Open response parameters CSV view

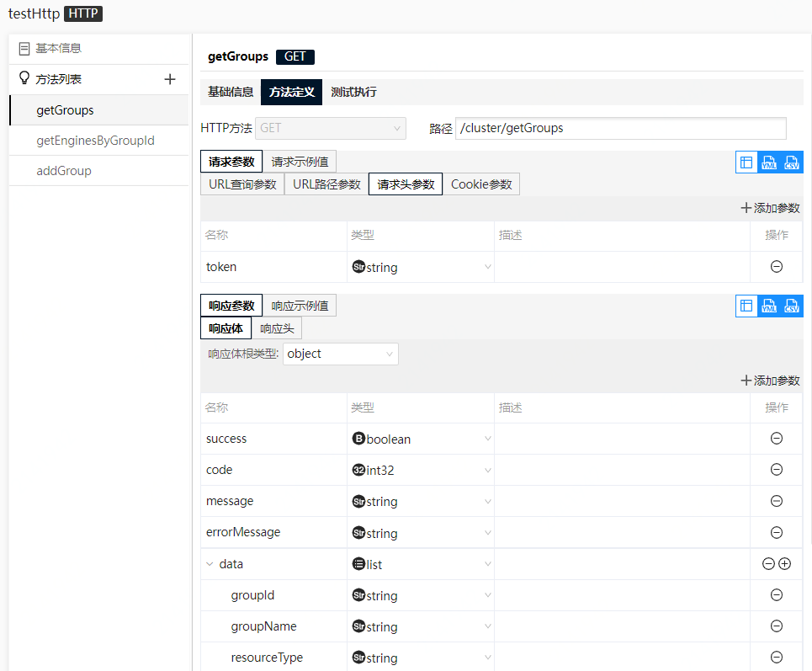coord(791,306)
